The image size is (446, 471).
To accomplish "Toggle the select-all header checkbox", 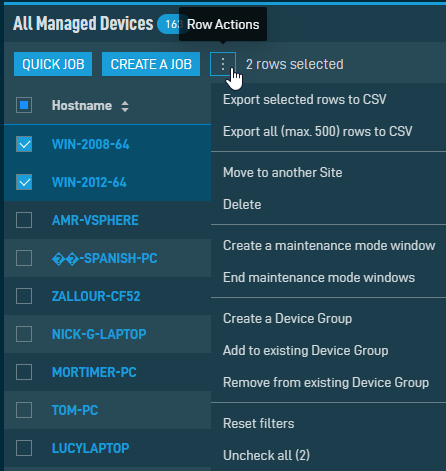I will click(24, 105).
